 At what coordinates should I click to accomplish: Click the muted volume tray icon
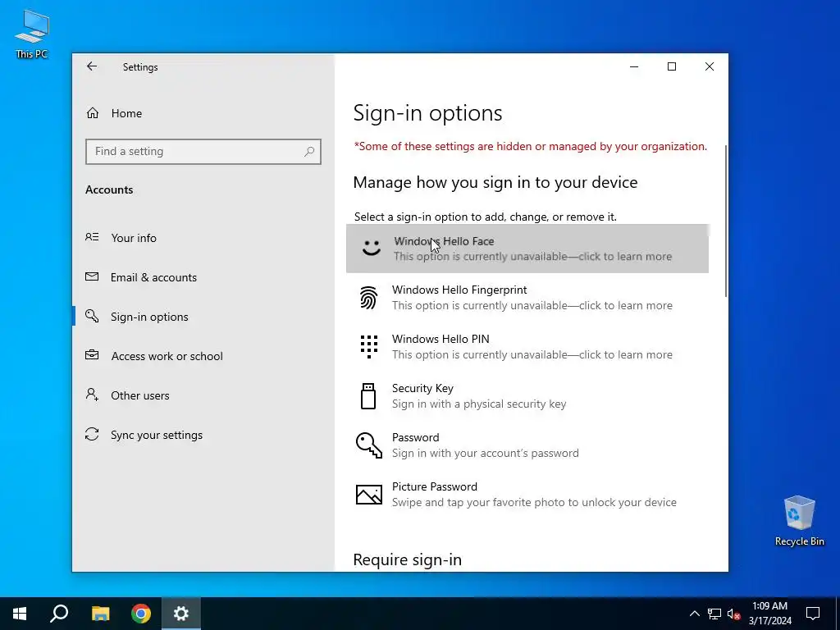[x=734, y=614]
